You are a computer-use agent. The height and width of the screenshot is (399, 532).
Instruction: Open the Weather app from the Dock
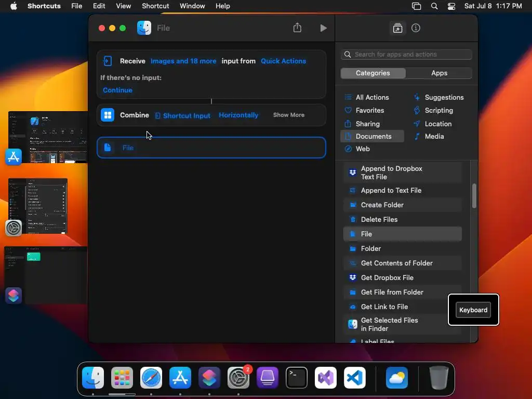pyautogui.click(x=396, y=377)
